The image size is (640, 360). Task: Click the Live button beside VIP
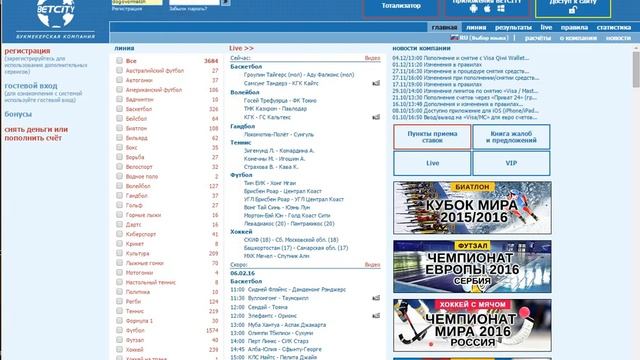pyautogui.click(x=432, y=163)
